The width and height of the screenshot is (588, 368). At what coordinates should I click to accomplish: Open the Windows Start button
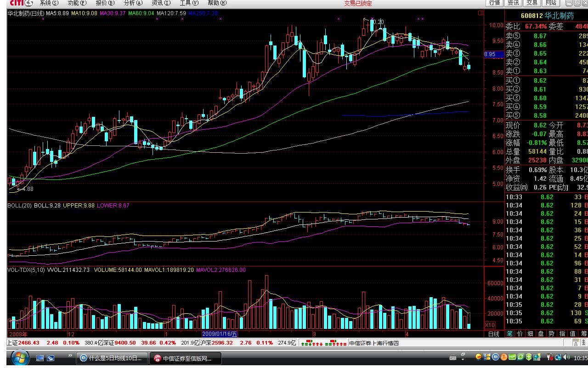coord(20,358)
